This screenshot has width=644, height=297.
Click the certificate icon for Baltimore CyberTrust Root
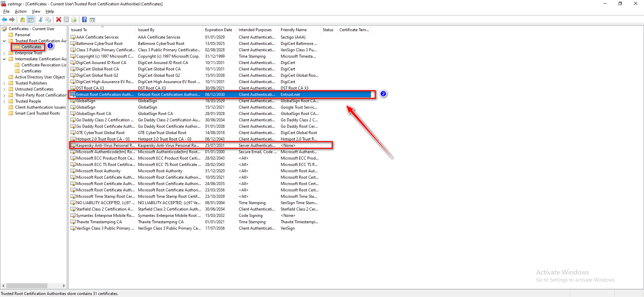(73, 44)
